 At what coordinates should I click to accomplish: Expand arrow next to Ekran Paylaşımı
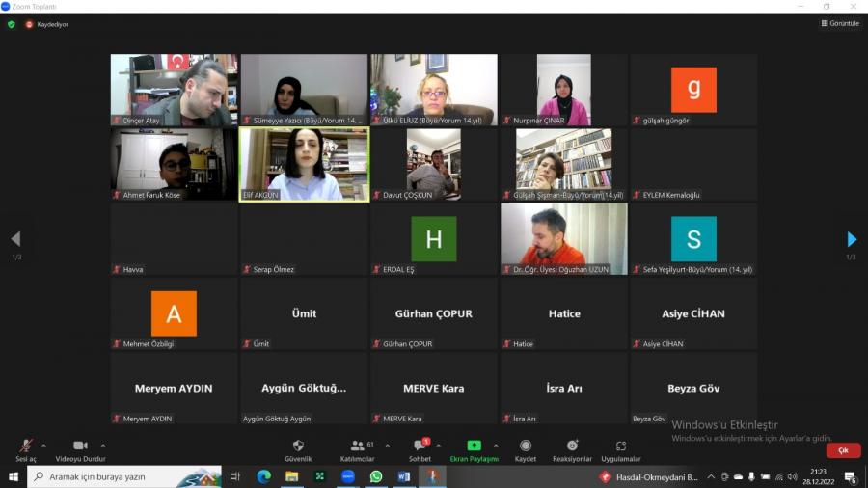tap(496, 446)
